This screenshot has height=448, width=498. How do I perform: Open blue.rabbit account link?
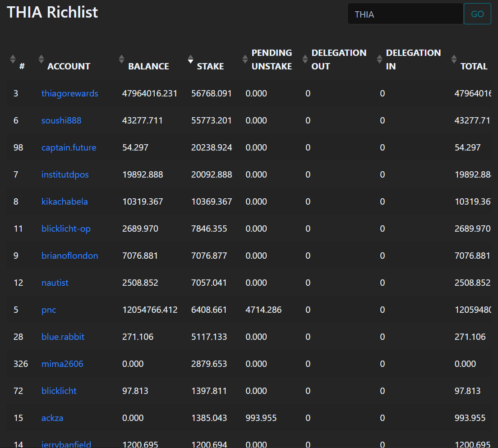click(x=63, y=337)
